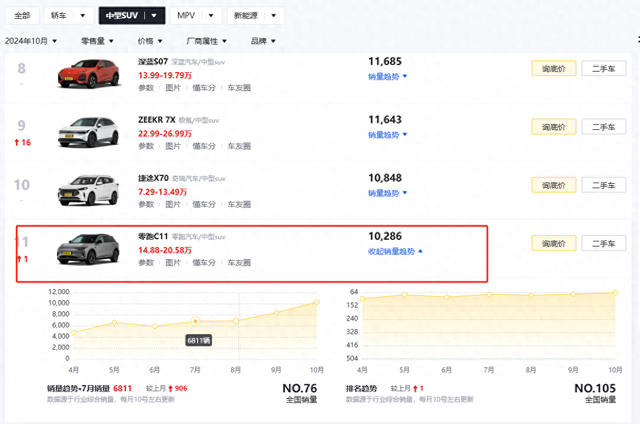Open the white ZEEKR 7X car thumbnail
Screen dimensions: 640x424
click(89, 132)
